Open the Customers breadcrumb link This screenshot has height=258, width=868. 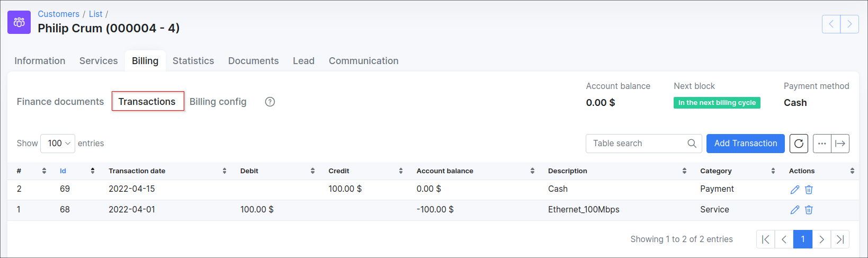click(58, 14)
